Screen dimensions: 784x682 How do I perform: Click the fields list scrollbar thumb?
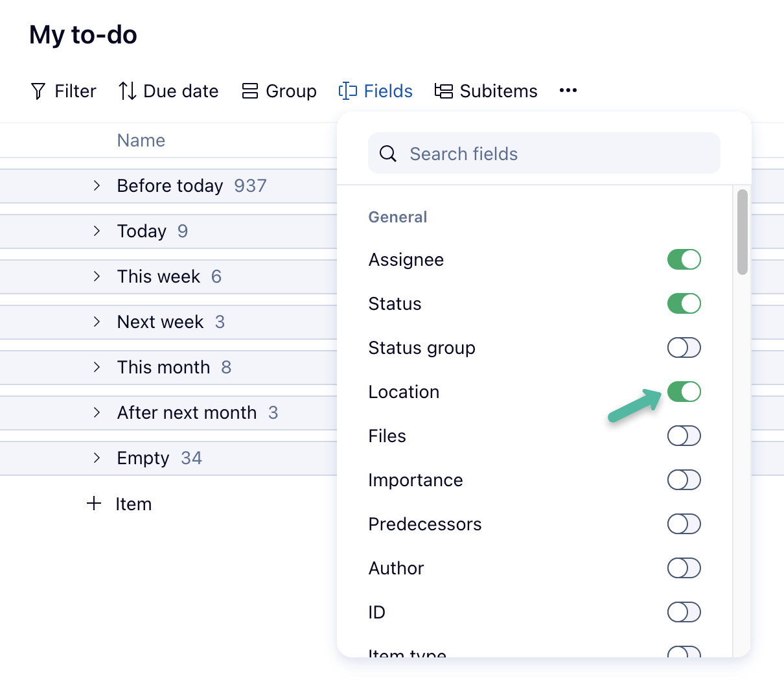(x=743, y=232)
